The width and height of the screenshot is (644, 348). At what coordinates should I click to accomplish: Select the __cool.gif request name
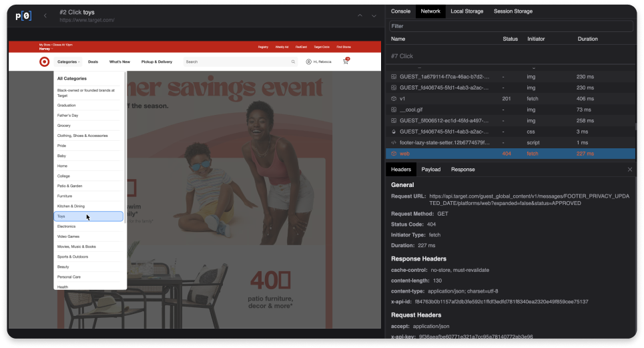point(410,110)
